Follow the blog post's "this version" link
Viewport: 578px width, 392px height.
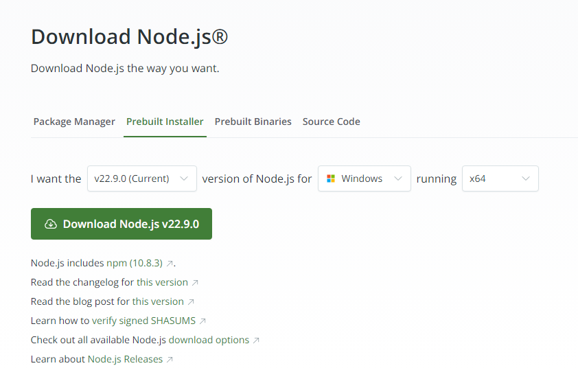(158, 301)
